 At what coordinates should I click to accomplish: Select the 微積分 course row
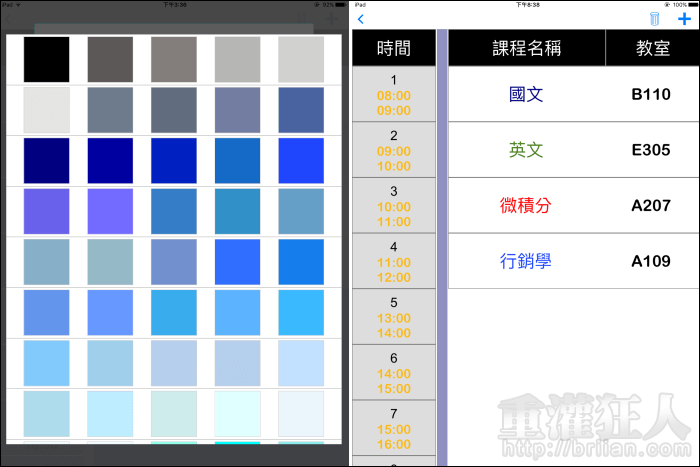coord(526,206)
